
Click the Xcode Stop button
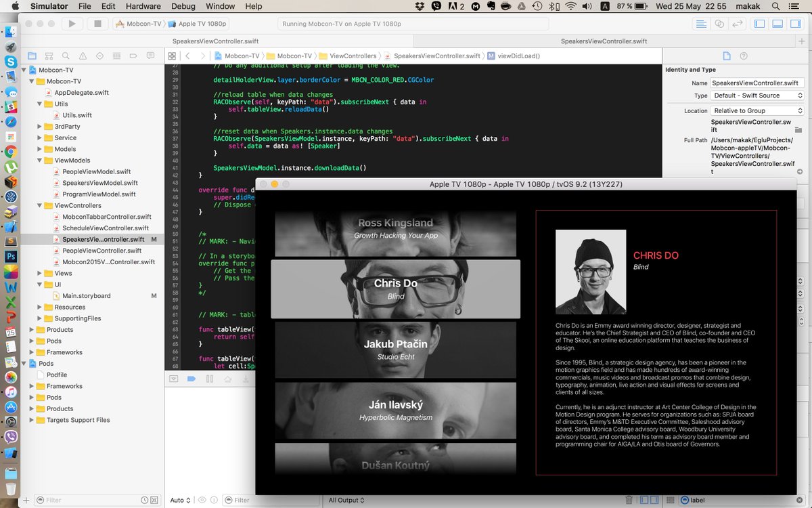tap(97, 24)
